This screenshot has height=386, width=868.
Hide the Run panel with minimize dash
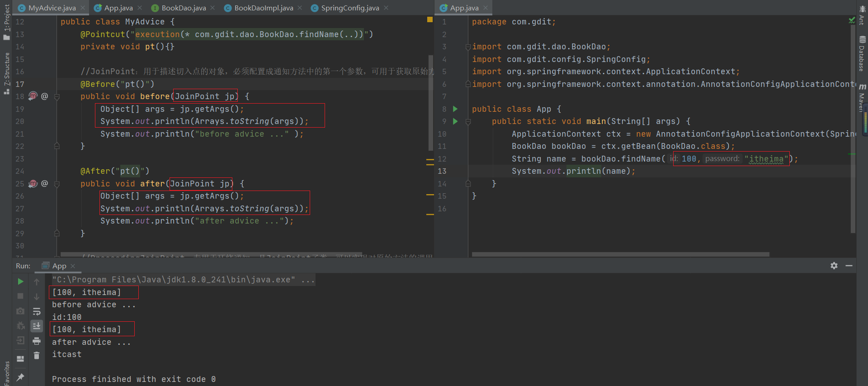[849, 266]
